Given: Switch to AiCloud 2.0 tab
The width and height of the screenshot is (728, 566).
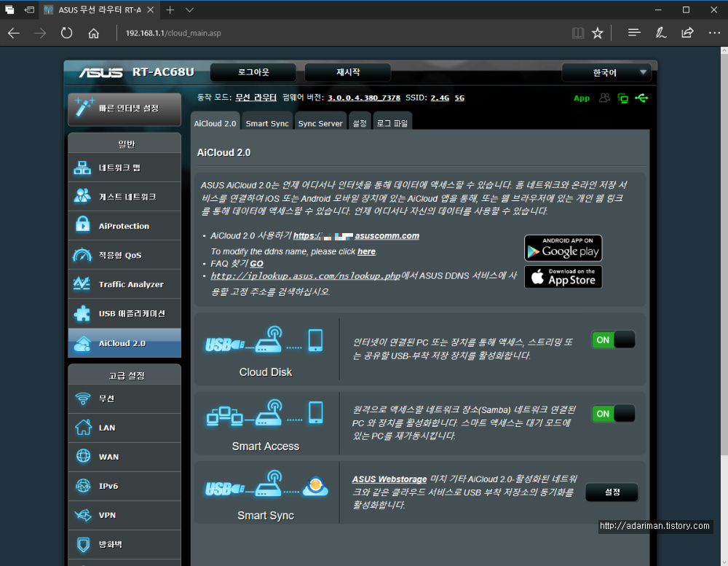Looking at the screenshot, I should tap(215, 123).
